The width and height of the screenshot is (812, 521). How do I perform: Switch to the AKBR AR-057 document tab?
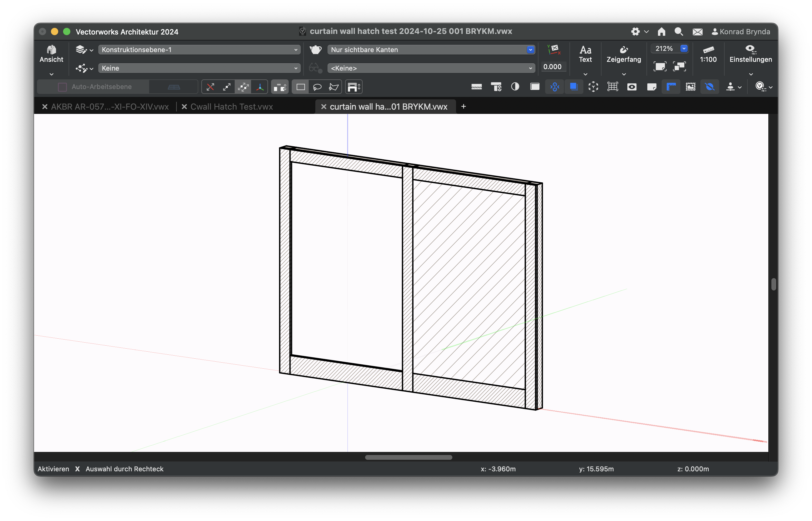point(110,107)
